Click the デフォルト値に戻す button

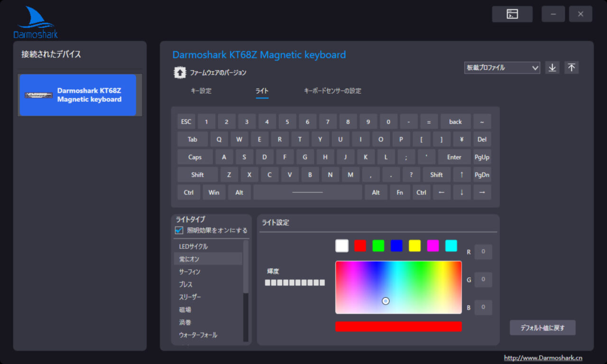[543, 328]
